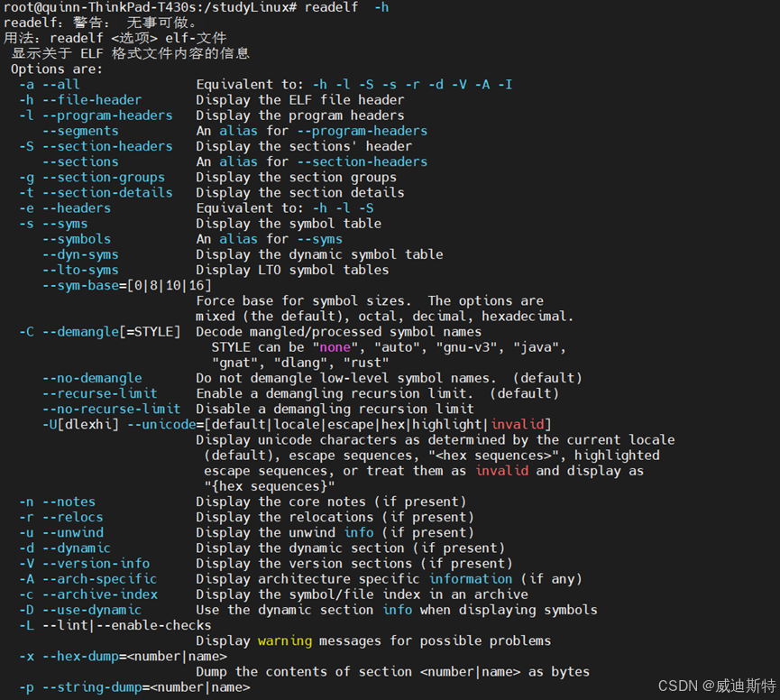Click the usage line '用法: readelf <选项> elf-文件'
Image resolution: width=780 pixels, height=700 pixels.
pyautogui.click(x=115, y=38)
